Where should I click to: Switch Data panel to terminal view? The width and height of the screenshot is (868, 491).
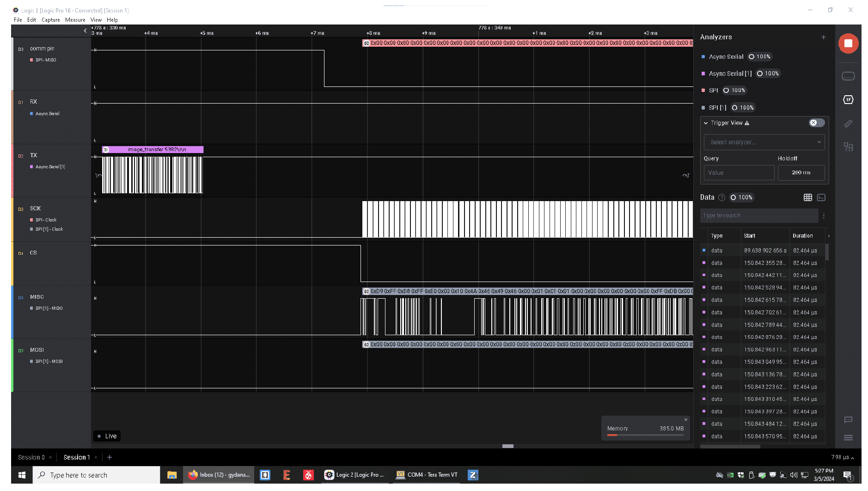point(821,197)
